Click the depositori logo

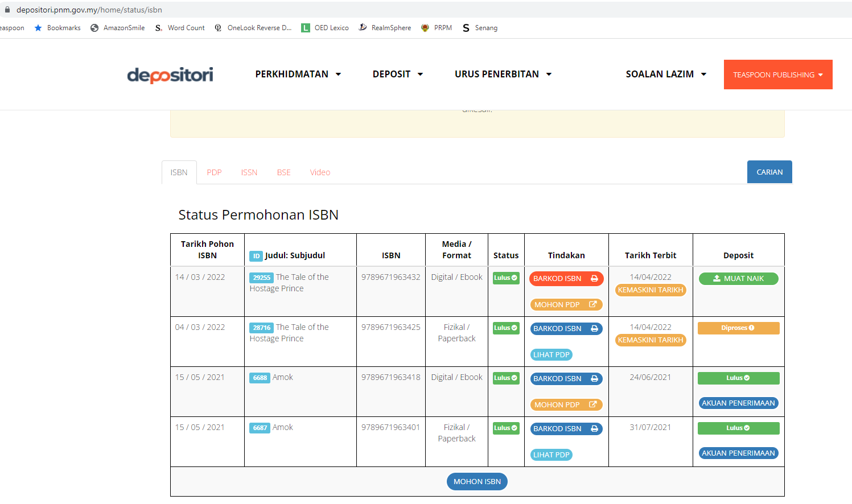(x=170, y=75)
